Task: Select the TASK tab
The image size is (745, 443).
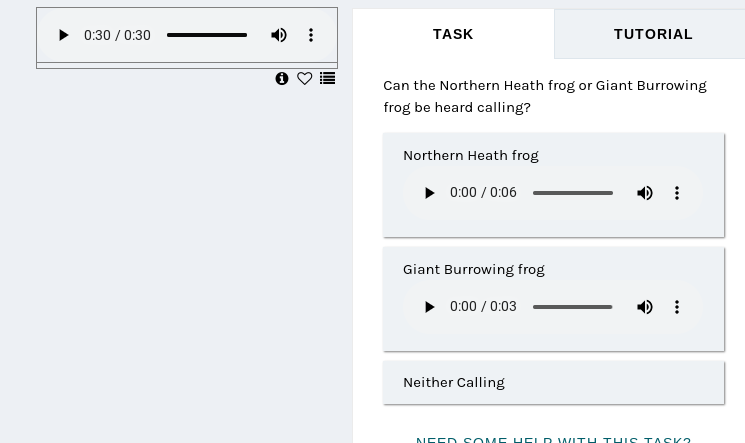Action: click(453, 34)
